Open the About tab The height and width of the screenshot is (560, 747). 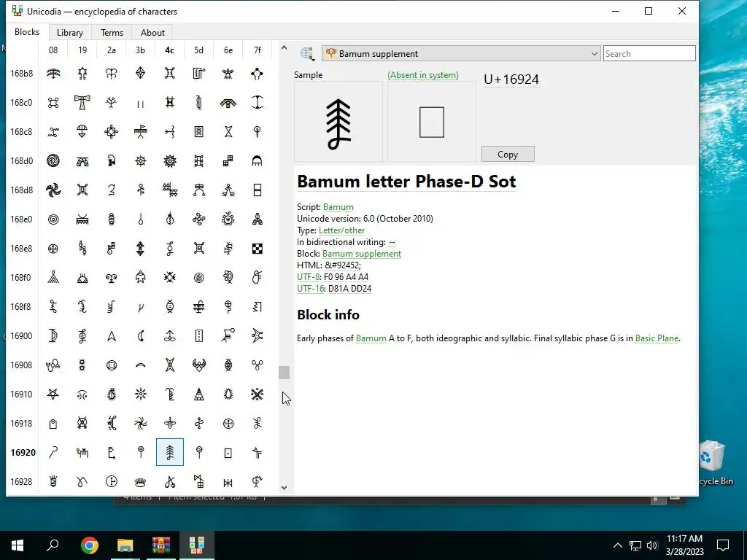152,32
